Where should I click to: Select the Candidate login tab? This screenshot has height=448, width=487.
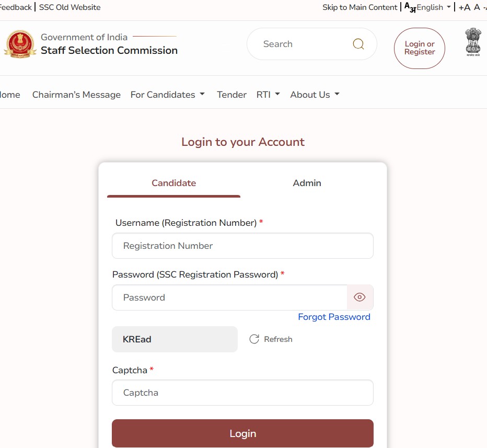click(x=173, y=183)
